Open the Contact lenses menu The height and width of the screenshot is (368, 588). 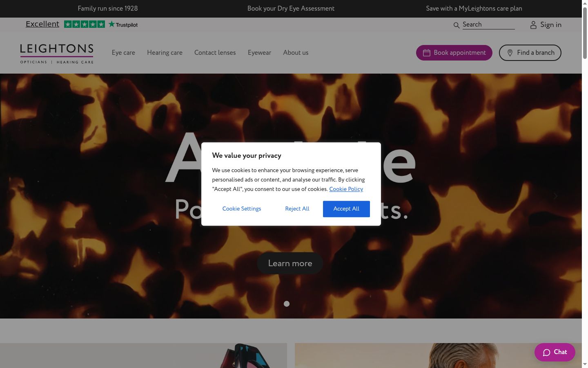click(215, 53)
